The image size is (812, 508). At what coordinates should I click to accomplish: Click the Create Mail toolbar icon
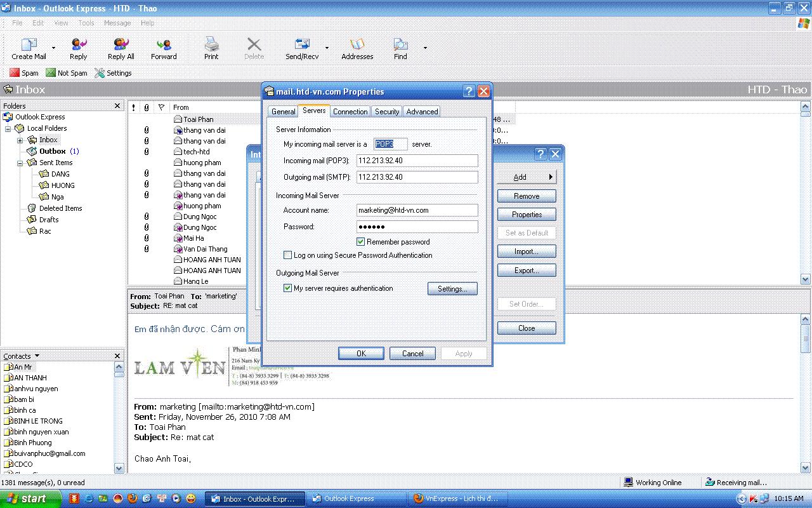point(29,44)
